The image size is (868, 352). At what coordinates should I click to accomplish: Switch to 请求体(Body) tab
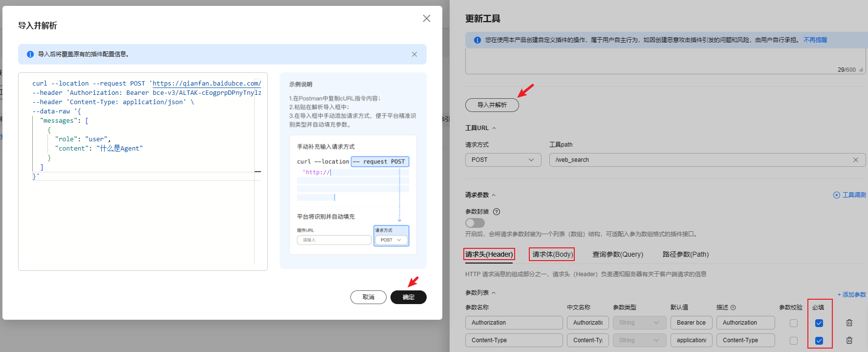pyautogui.click(x=552, y=254)
